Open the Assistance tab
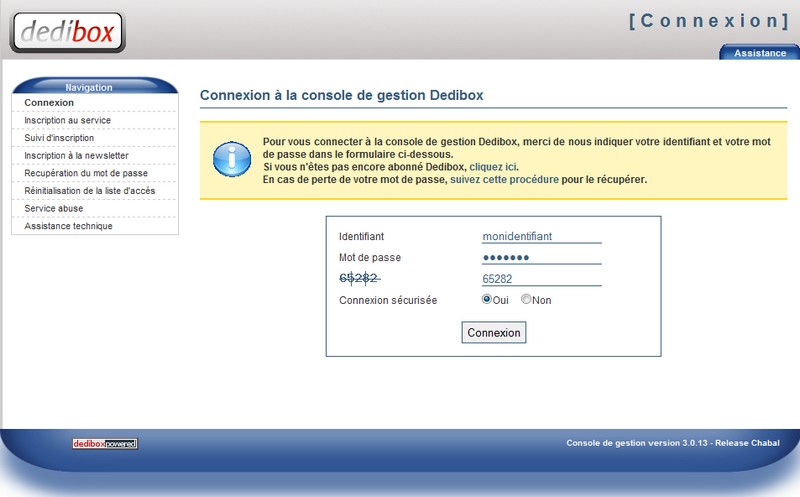Screen dimensions: 800x497 click(760, 53)
